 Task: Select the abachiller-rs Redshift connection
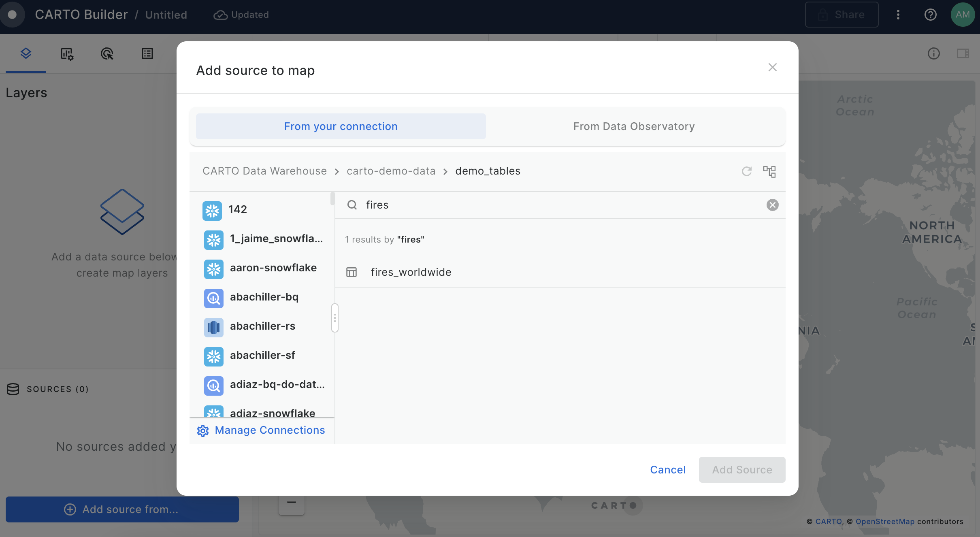[262, 326]
